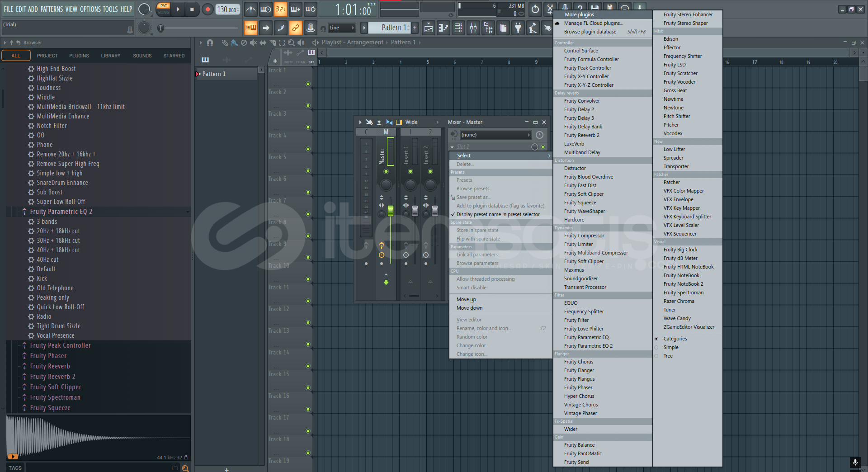Click the tempo tapper icon
This screenshot has height=472, width=868.
coord(533,28)
